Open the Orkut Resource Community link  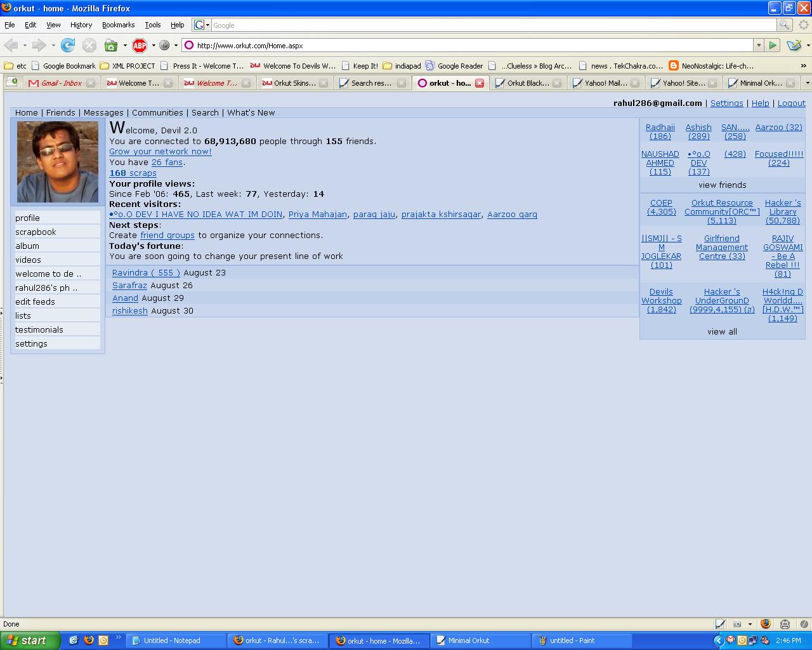tap(722, 211)
